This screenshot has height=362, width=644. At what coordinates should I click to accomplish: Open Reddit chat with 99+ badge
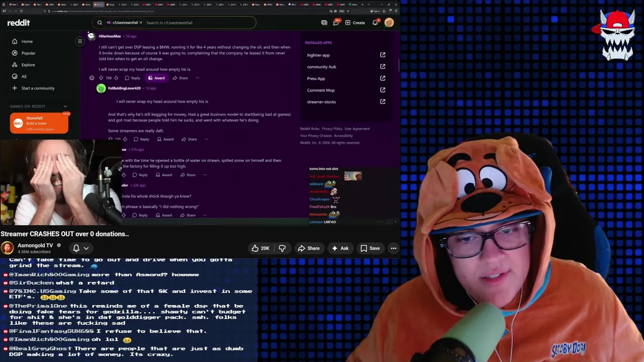(336, 23)
